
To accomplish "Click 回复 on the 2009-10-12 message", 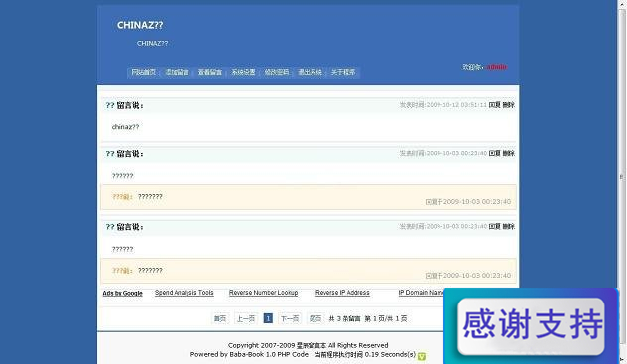I will [x=495, y=105].
